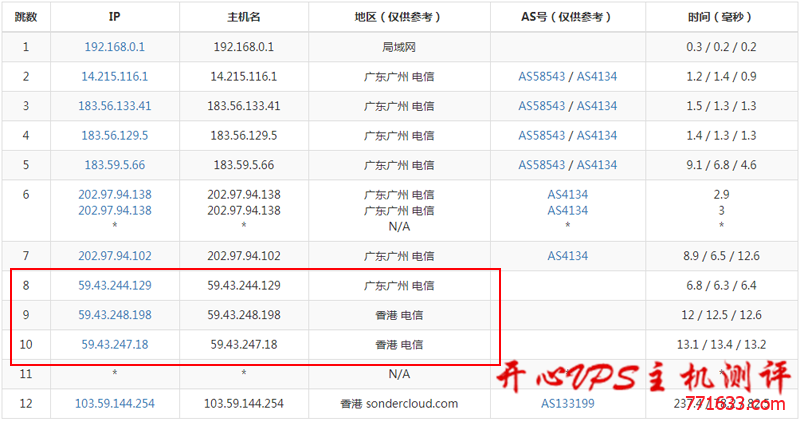Click the AS4134 link in hop 7 row
Screen dimensions: 800x422
(567, 256)
